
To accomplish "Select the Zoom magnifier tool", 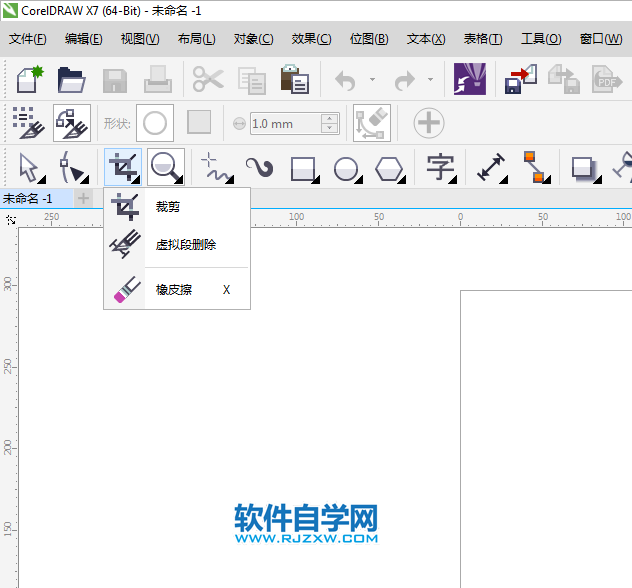I will point(166,167).
